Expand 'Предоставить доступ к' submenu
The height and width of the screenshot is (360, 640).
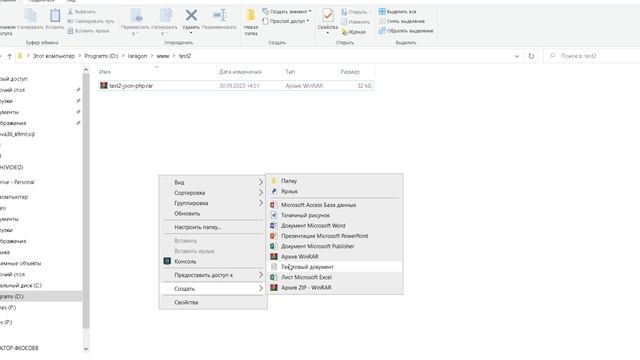pos(213,275)
